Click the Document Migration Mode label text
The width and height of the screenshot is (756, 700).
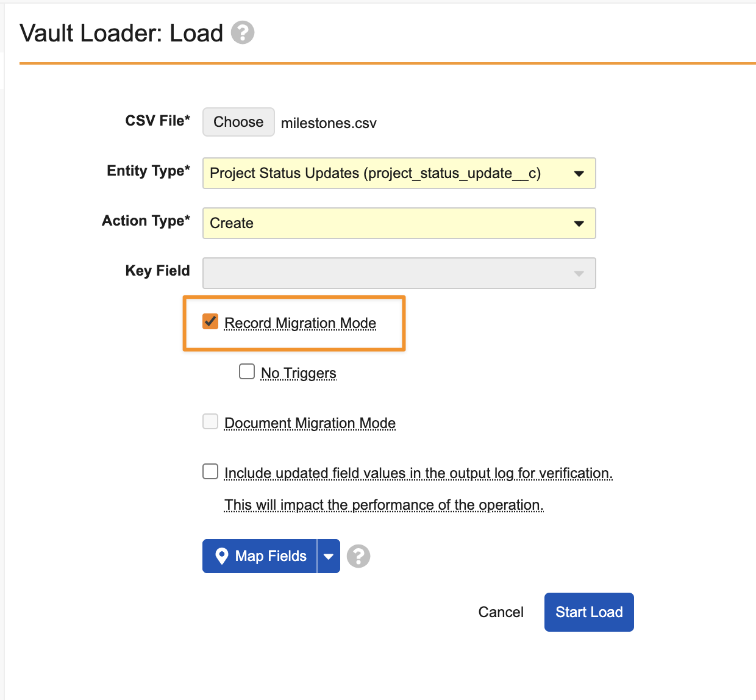click(x=310, y=423)
